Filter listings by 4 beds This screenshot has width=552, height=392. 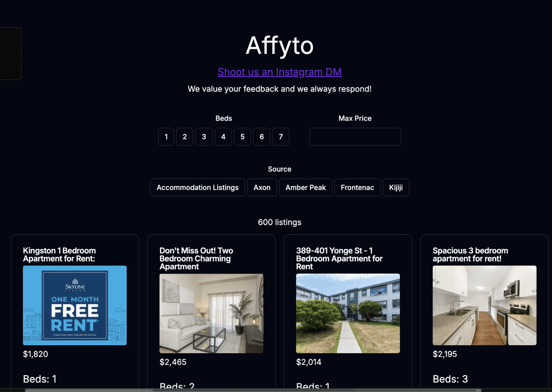click(223, 137)
